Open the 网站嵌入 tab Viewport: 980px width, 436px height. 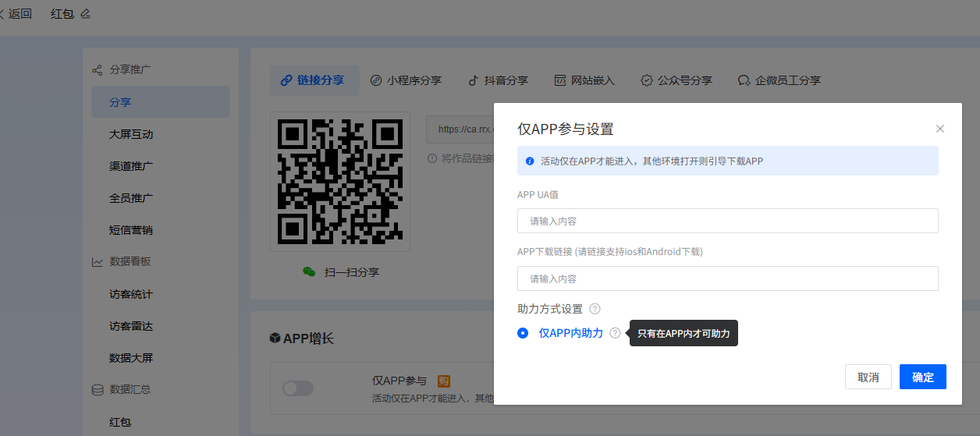584,80
